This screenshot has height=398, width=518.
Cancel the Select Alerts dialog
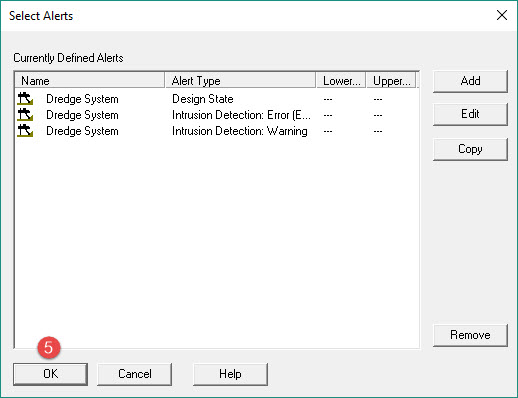[135, 374]
